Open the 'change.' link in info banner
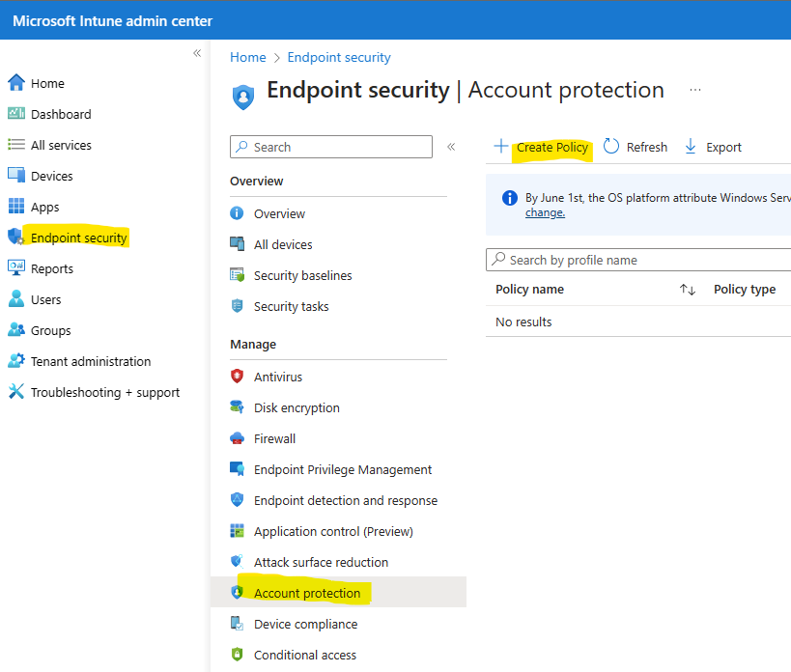 pos(545,212)
